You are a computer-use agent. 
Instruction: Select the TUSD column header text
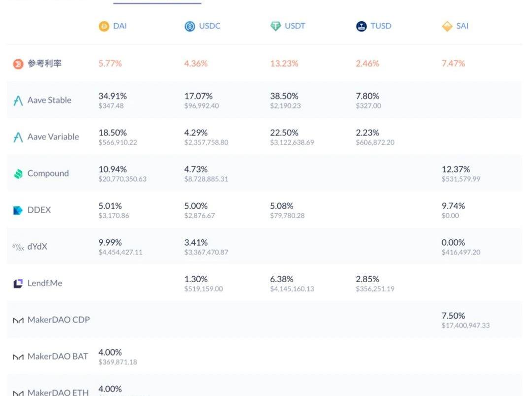[x=381, y=26]
